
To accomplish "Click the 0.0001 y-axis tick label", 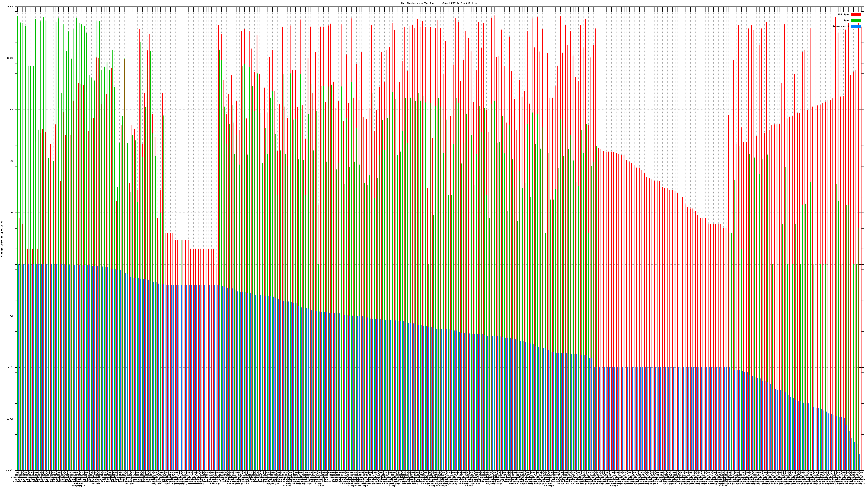I will pyautogui.click(x=10, y=470).
